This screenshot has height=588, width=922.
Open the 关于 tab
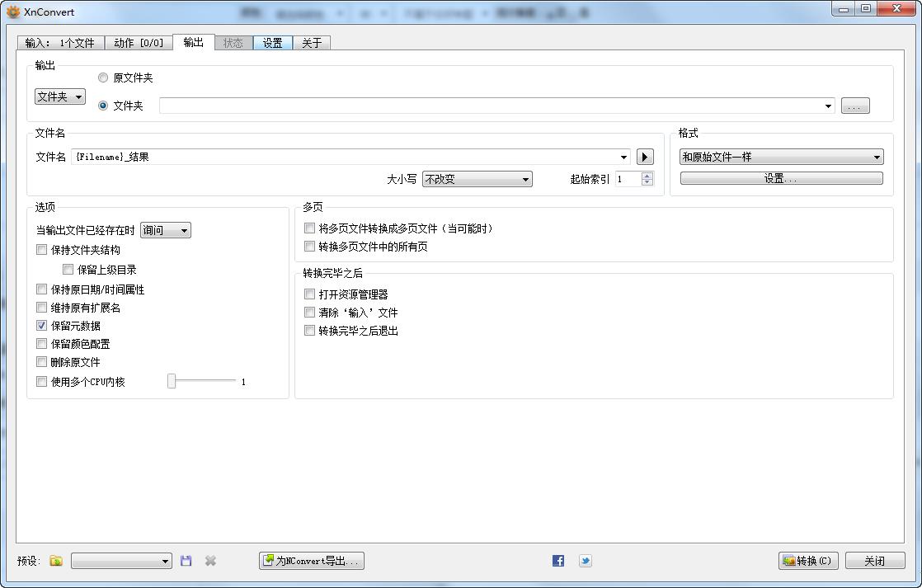(312, 43)
